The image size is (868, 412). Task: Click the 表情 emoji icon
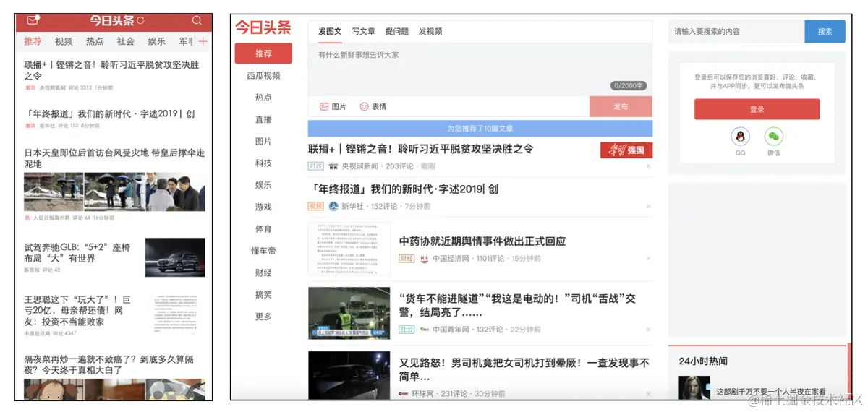tap(364, 106)
